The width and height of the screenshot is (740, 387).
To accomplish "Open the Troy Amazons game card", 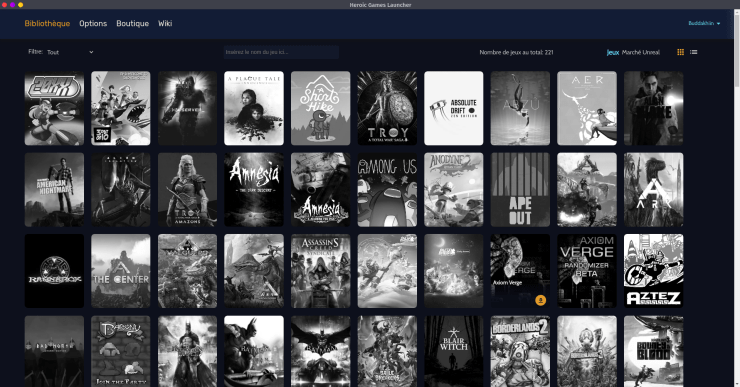I will coord(187,190).
